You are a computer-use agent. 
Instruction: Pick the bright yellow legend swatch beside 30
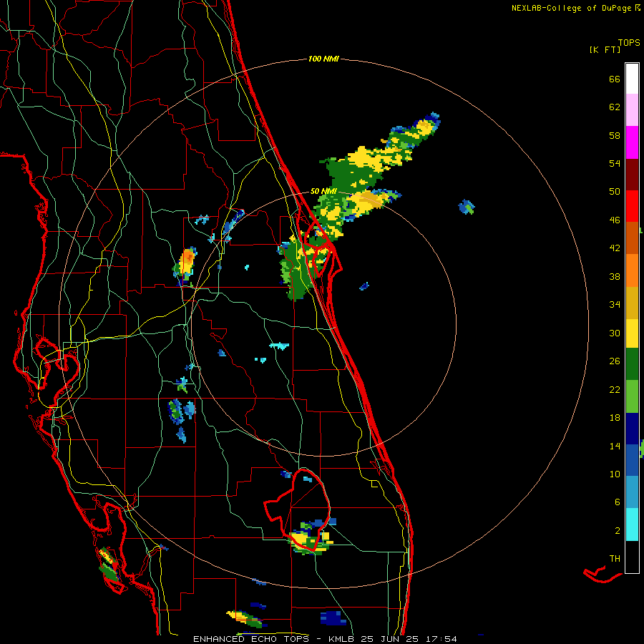click(x=632, y=333)
